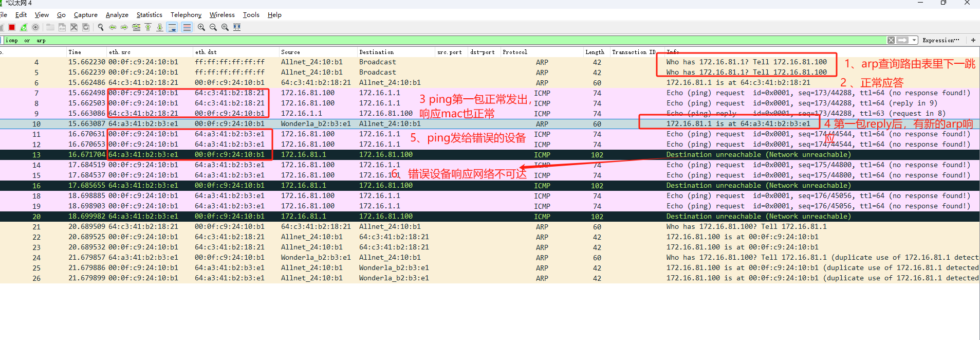Open capture options gear icon
Viewport: 980px width, 340px height.
click(x=35, y=27)
